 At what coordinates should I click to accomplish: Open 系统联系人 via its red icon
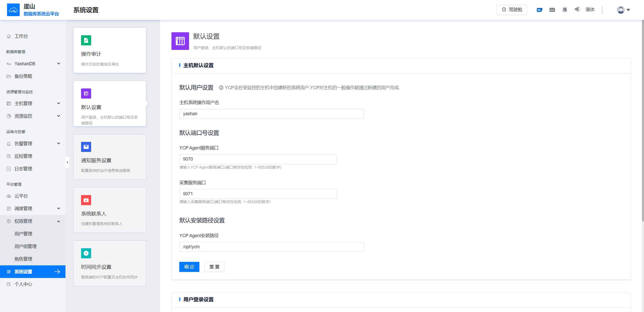coord(86,200)
